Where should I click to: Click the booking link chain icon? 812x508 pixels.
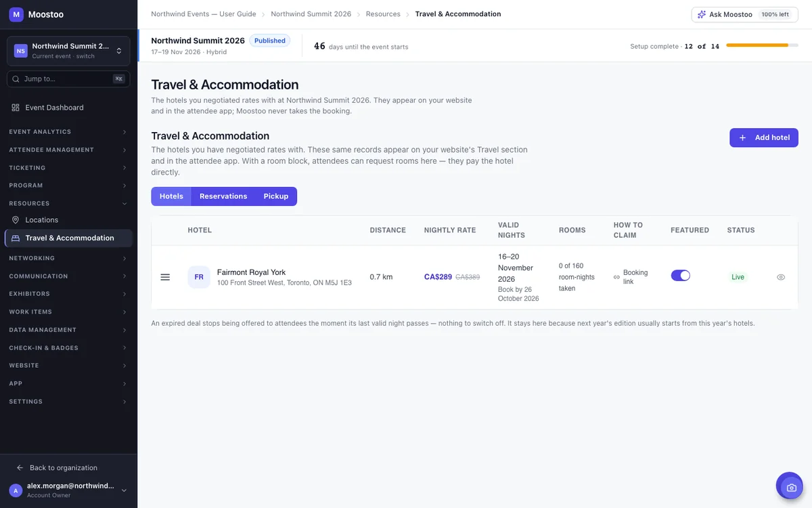point(616,277)
